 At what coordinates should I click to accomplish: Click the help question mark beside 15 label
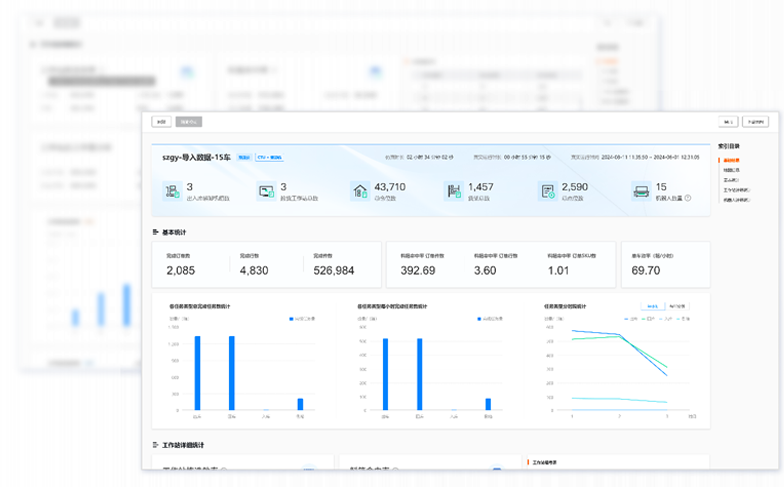[x=688, y=198]
